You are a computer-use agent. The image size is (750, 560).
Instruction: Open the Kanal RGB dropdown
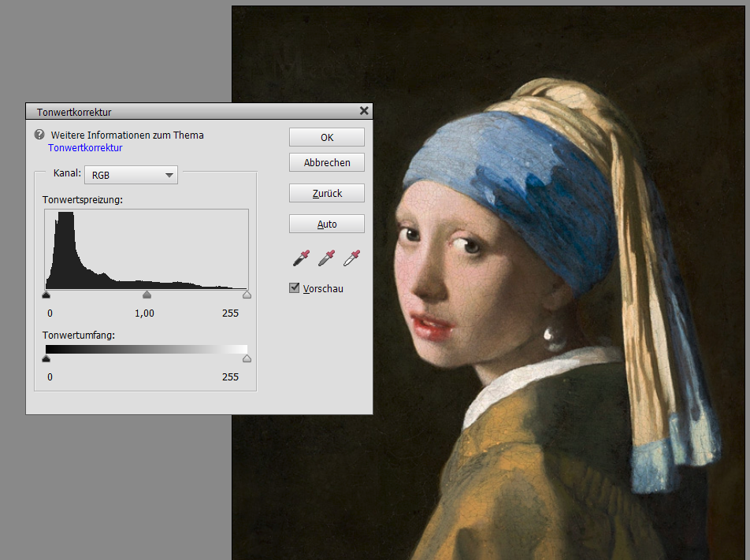pos(131,175)
